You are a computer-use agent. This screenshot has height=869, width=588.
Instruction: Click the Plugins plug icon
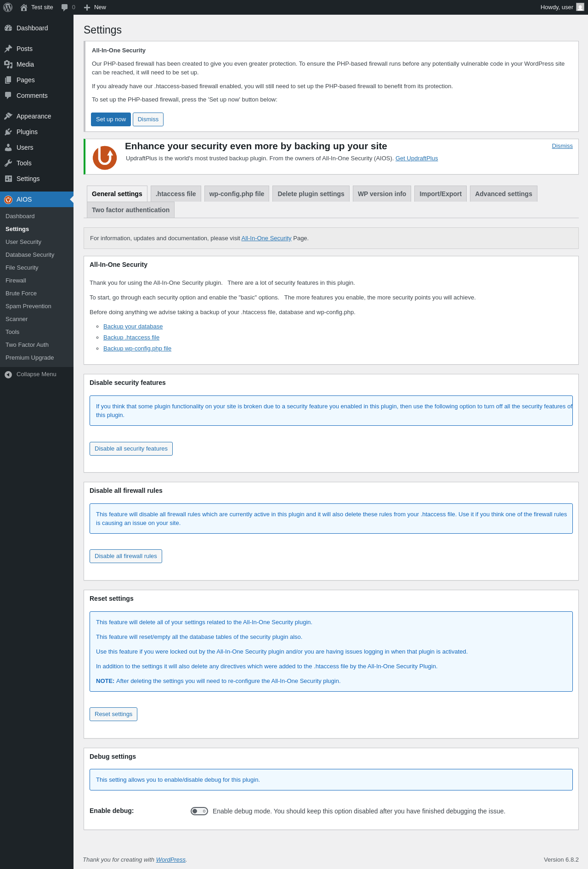pyautogui.click(x=8, y=132)
